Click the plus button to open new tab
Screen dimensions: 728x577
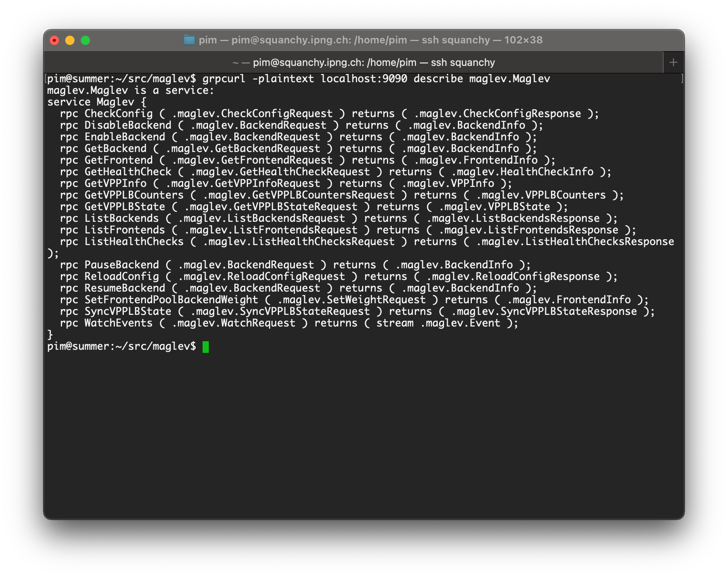[673, 62]
